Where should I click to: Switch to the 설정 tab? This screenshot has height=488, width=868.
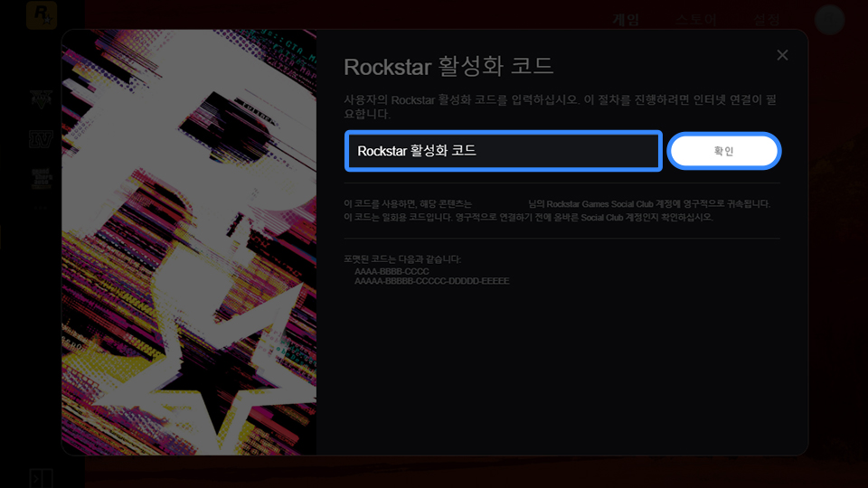tap(767, 20)
